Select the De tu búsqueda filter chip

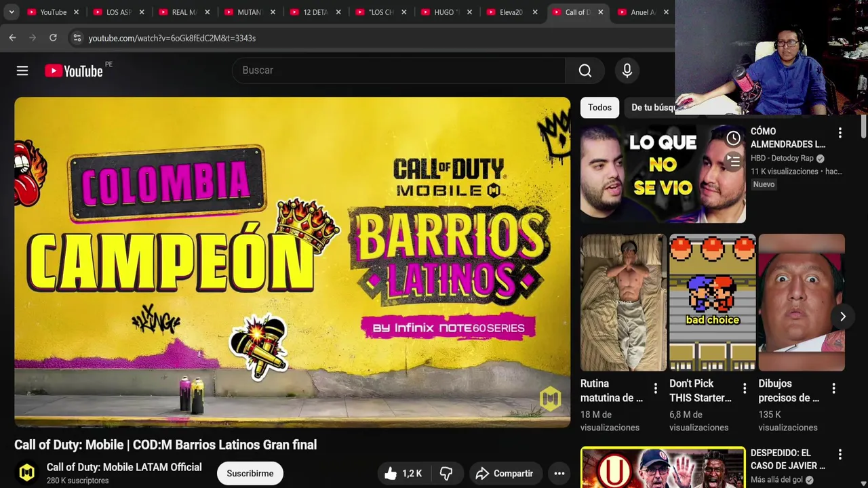click(x=652, y=107)
